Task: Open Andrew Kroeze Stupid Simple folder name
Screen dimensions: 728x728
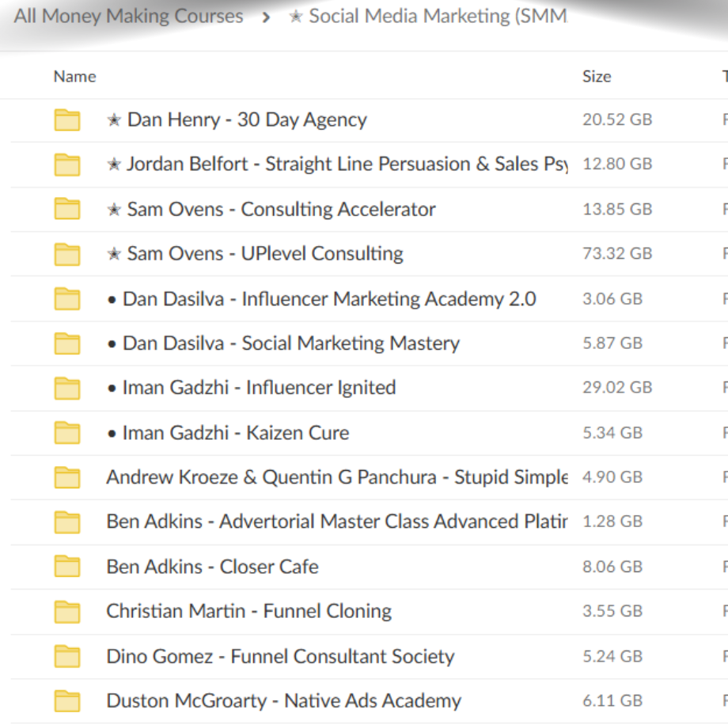Action: click(x=336, y=477)
